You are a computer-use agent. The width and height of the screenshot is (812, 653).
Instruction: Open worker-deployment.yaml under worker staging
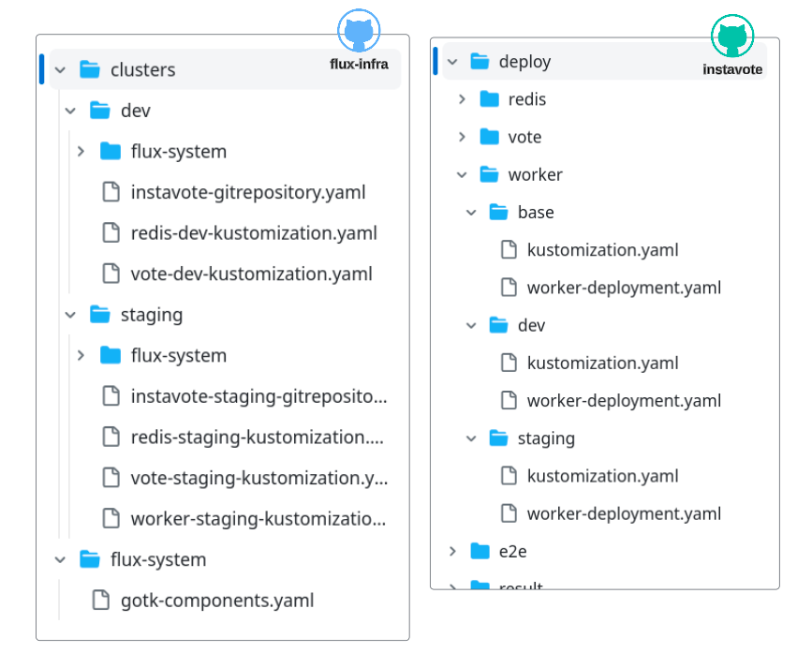tap(624, 513)
